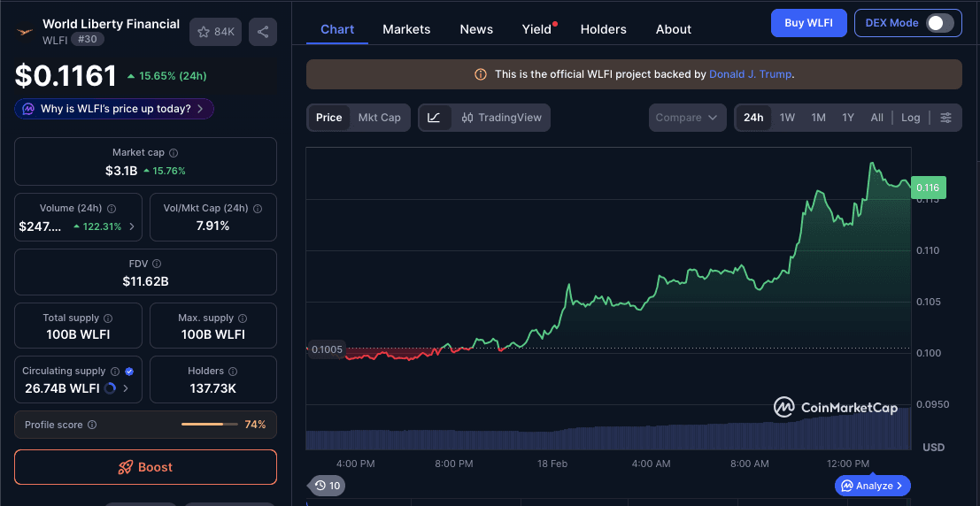
Task: Follow the Donald J. Trump link
Action: click(x=751, y=74)
